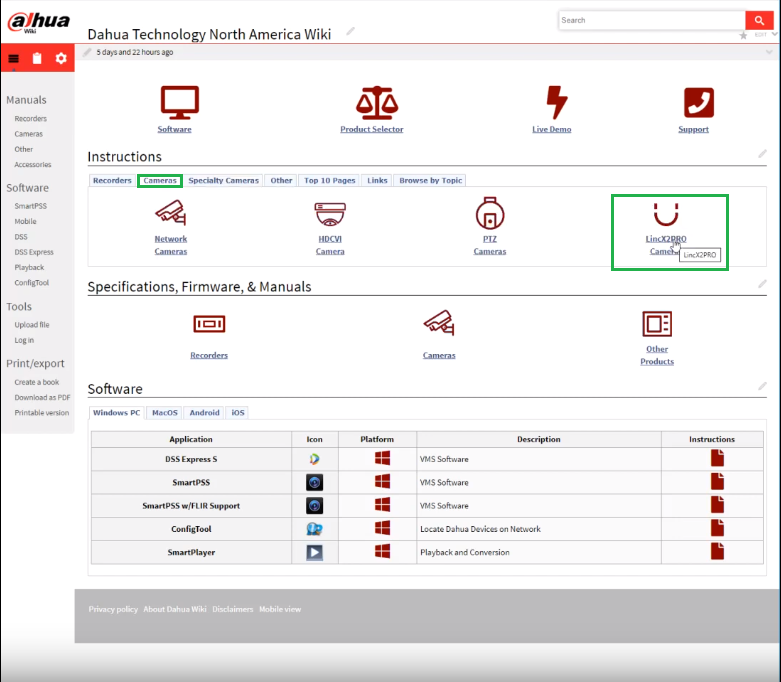Click the PTZ camera icon

click(490, 213)
